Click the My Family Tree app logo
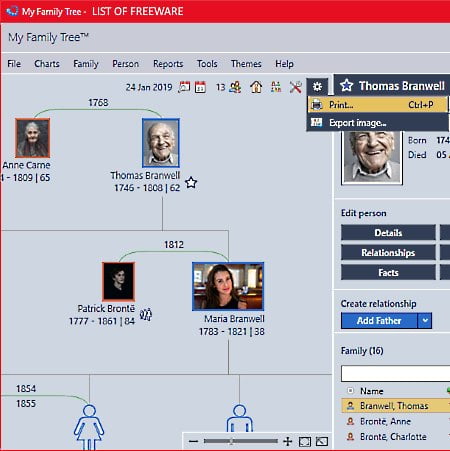This screenshot has width=450, height=451. [12, 11]
